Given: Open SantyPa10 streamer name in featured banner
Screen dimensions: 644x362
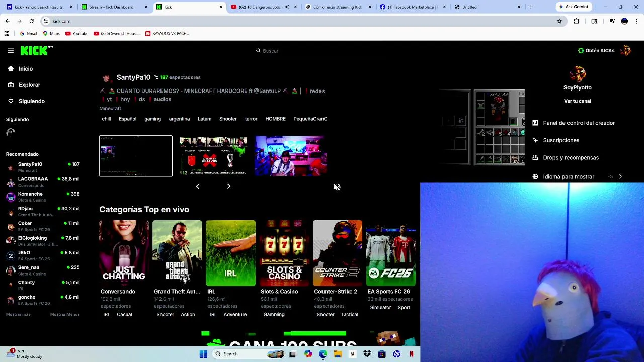Looking at the screenshot, I should click(x=133, y=77).
